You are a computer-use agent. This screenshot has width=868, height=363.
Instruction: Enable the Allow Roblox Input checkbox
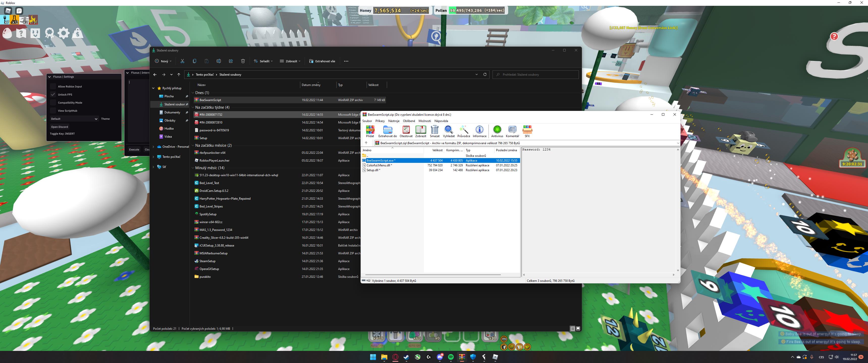coord(53,86)
